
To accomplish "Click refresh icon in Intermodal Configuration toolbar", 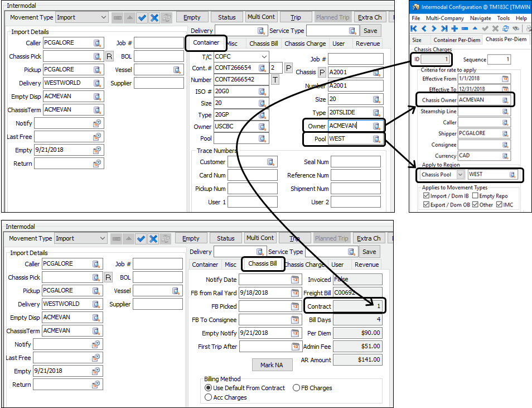I will [x=505, y=28].
